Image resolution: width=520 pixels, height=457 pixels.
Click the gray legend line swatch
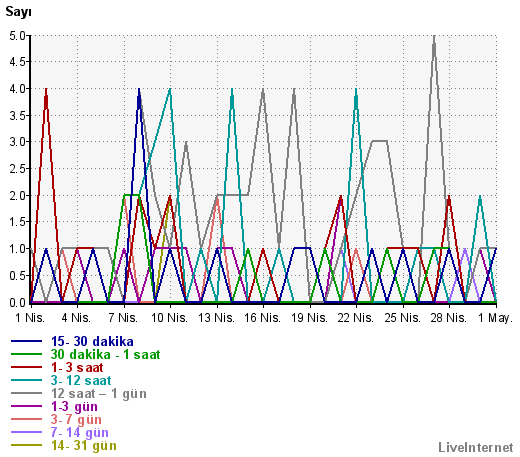[x=26, y=393]
